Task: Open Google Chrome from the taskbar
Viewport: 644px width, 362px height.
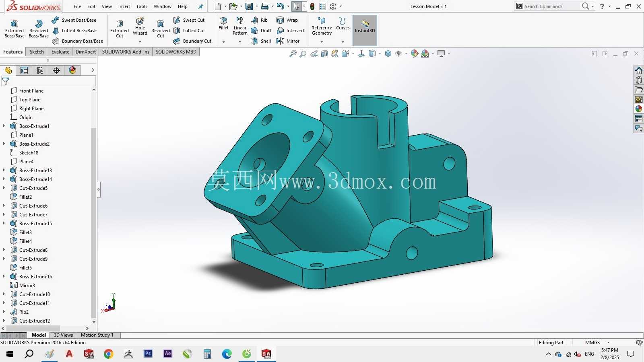Action: click(109, 354)
